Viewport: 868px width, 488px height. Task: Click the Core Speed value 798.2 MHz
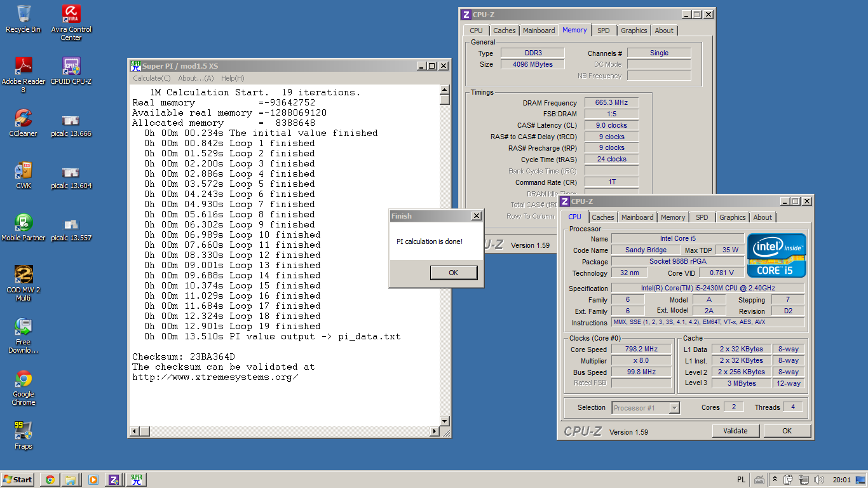(641, 349)
